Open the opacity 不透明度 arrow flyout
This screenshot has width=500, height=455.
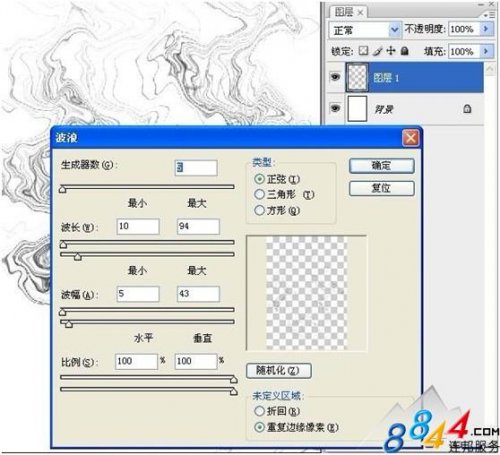486,29
